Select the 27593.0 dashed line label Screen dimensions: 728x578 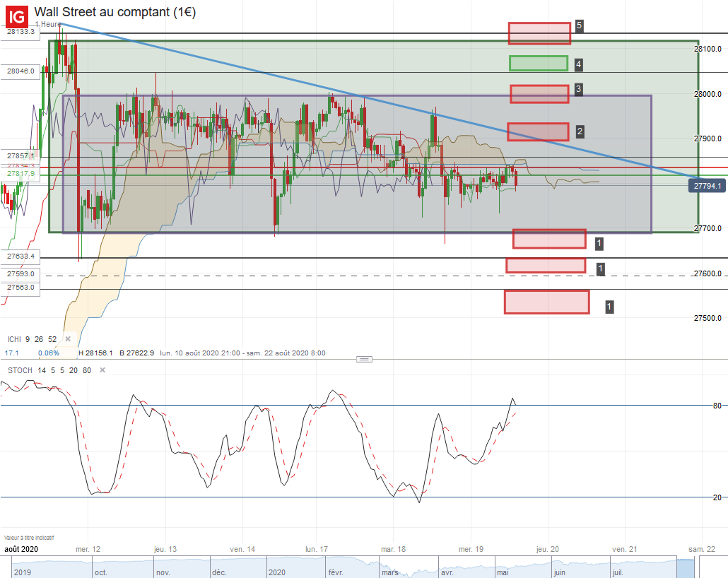tap(20, 274)
